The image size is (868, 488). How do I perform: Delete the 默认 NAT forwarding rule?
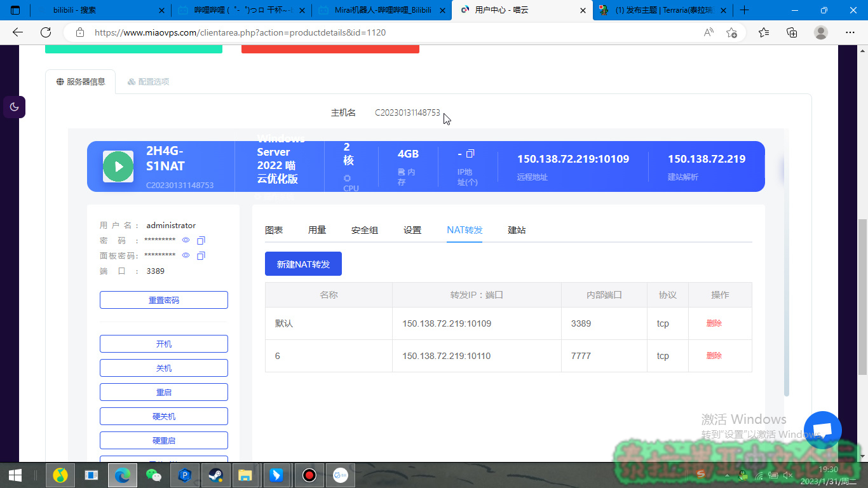[714, 323]
